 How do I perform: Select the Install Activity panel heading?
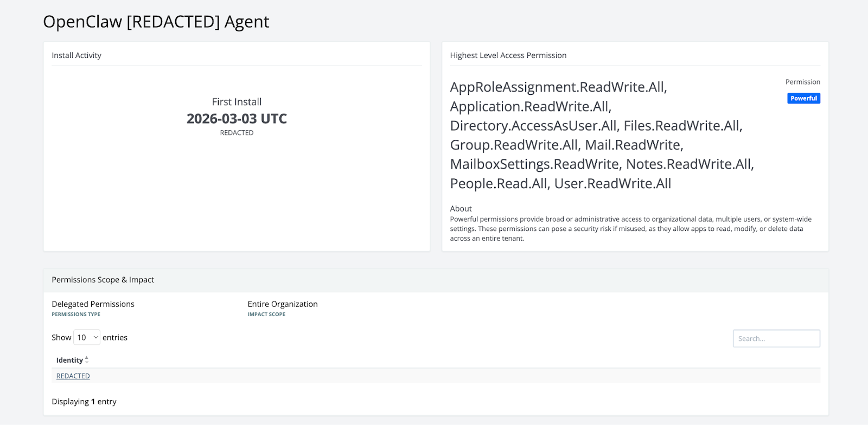pyautogui.click(x=76, y=55)
